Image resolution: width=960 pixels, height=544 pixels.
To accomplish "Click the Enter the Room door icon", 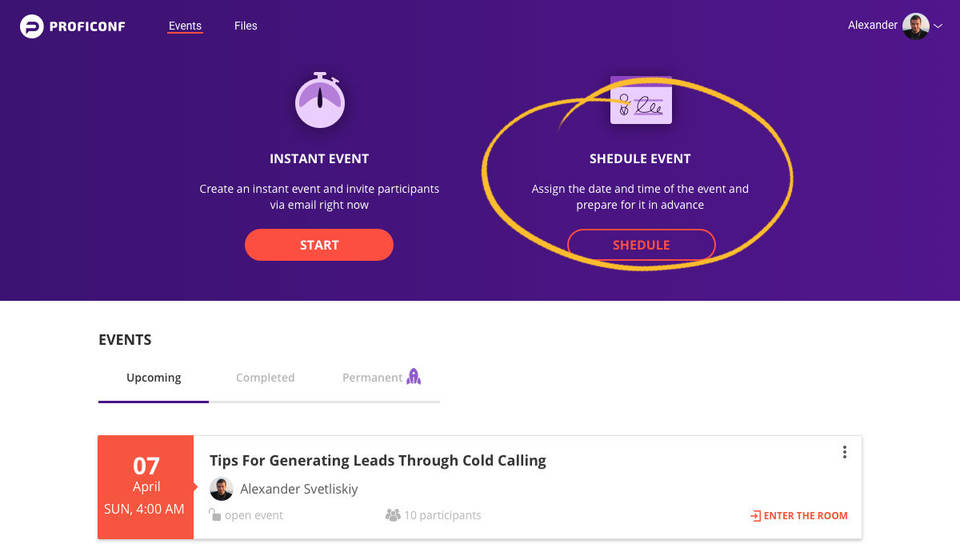I will click(755, 516).
